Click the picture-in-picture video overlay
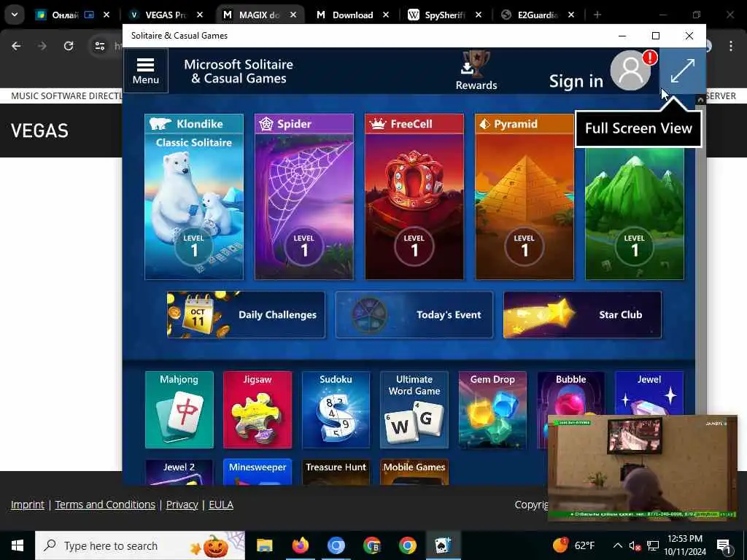Viewport: 747px width, 560px height. tap(642, 467)
